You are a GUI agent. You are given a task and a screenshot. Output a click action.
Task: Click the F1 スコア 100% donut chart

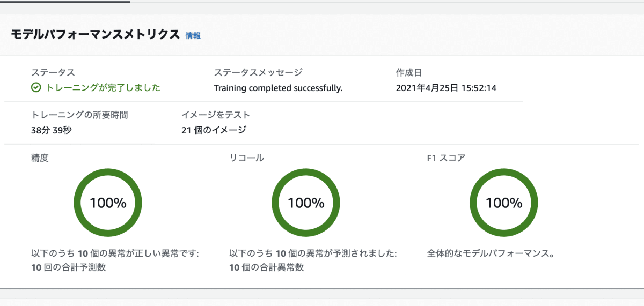pyautogui.click(x=504, y=203)
